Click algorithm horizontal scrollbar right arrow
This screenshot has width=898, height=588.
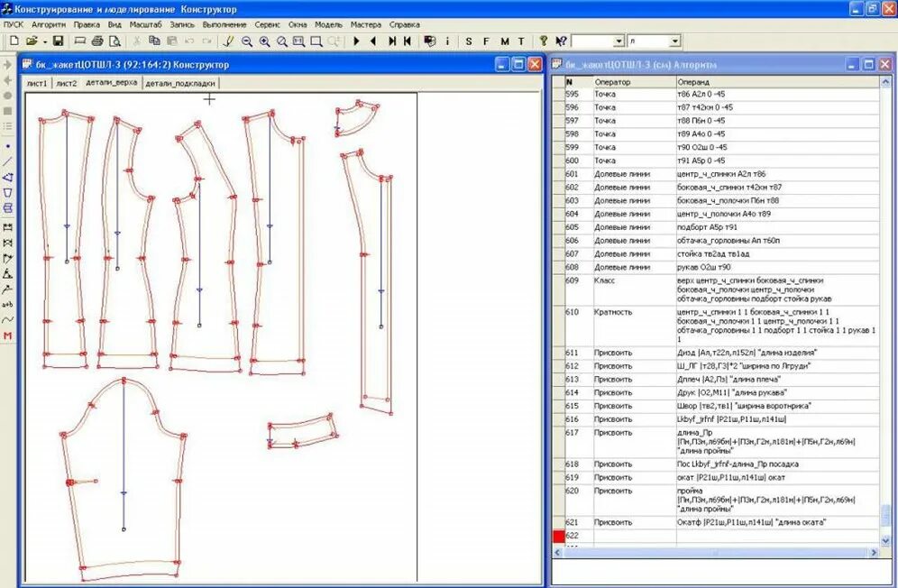click(874, 553)
